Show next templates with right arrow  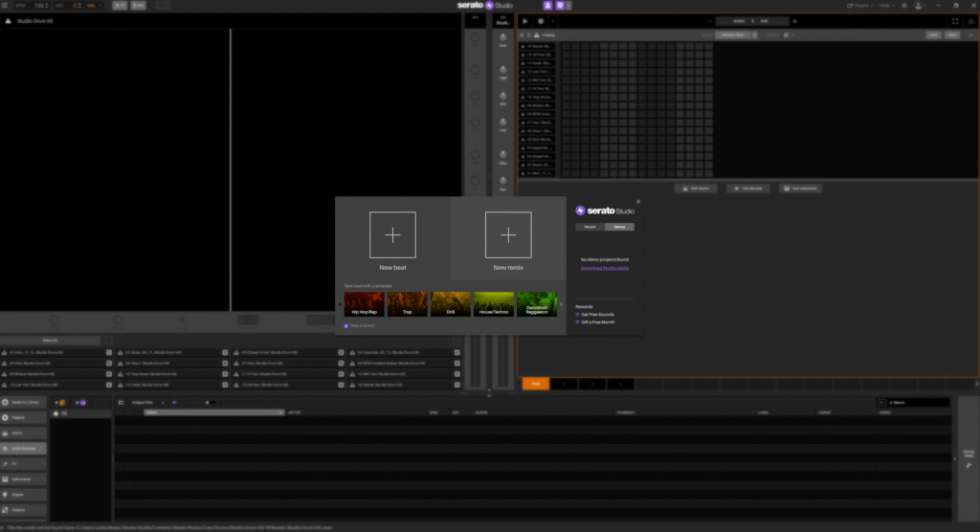(x=561, y=304)
